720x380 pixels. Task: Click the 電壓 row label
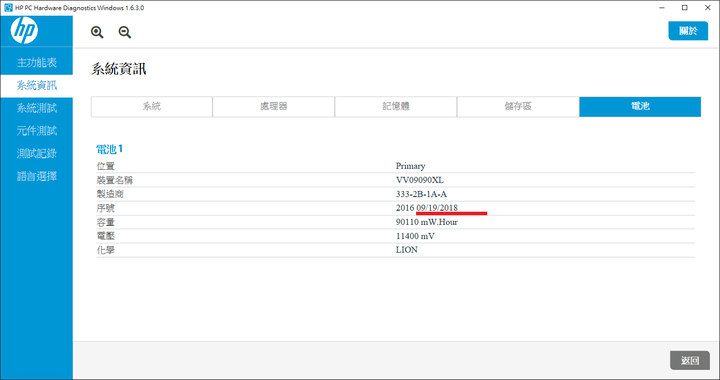(x=106, y=236)
